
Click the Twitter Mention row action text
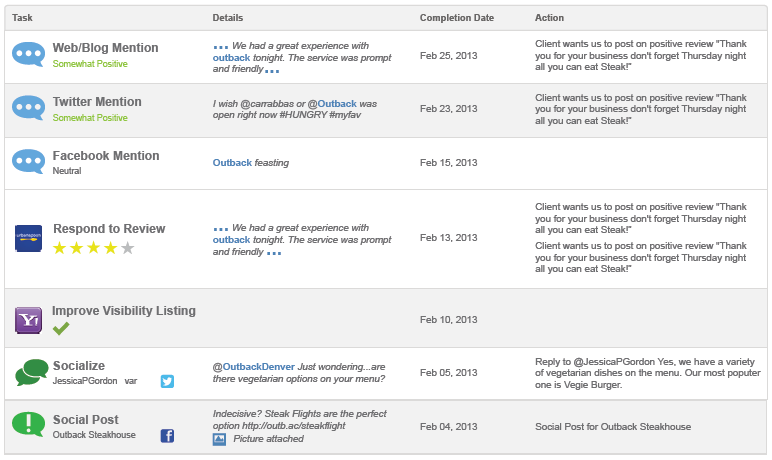pyautogui.click(x=641, y=109)
